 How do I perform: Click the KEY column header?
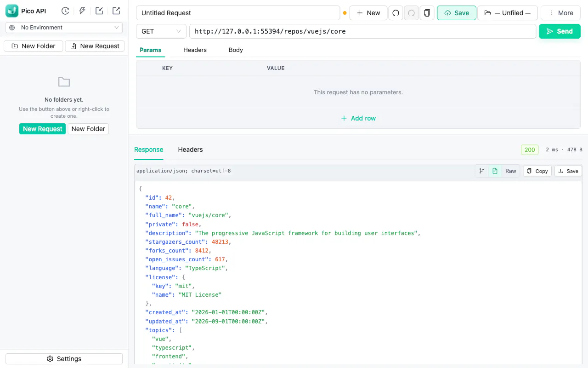click(x=167, y=68)
